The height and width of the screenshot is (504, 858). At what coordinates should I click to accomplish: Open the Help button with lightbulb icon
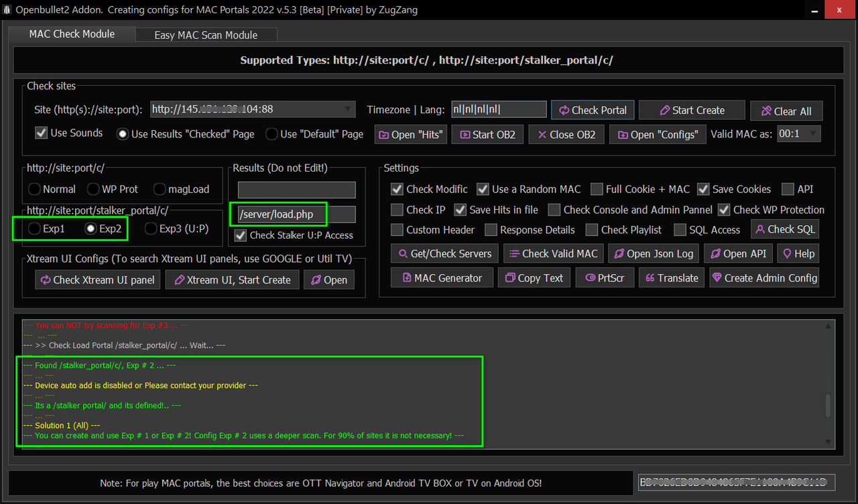pyautogui.click(x=797, y=253)
